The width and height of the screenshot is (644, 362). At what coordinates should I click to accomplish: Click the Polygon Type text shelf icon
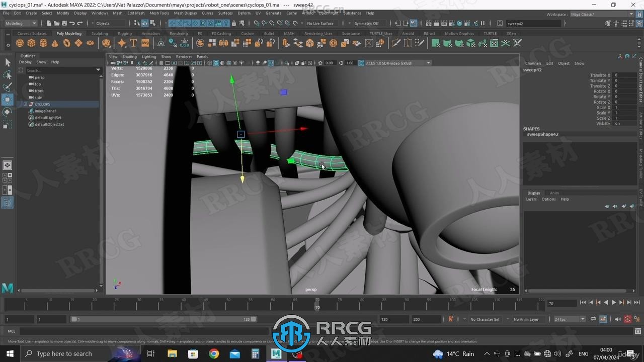[x=133, y=43]
